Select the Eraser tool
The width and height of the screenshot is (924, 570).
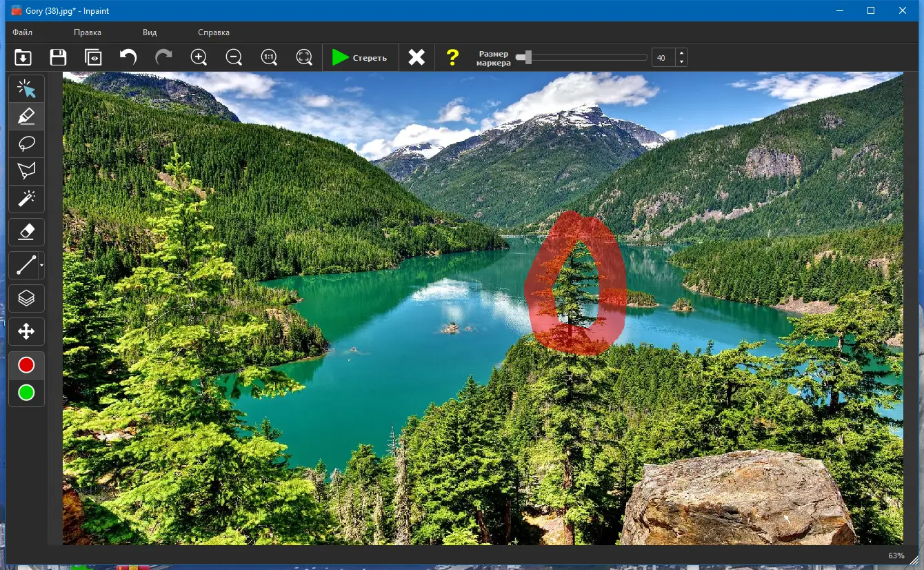(26, 232)
